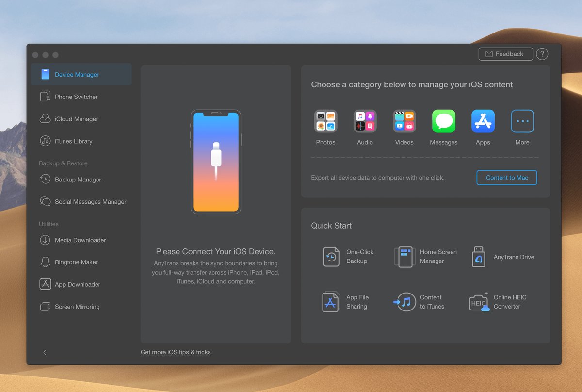Open Online HEIC Converter
The image size is (582, 392).
(479, 302)
